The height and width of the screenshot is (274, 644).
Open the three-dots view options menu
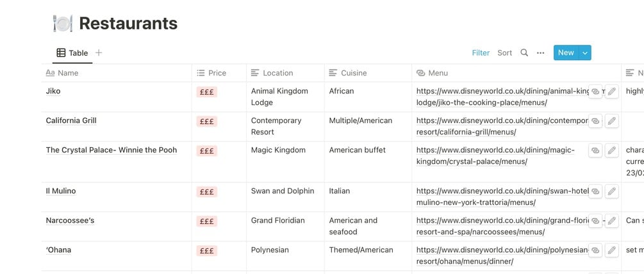coord(541,53)
